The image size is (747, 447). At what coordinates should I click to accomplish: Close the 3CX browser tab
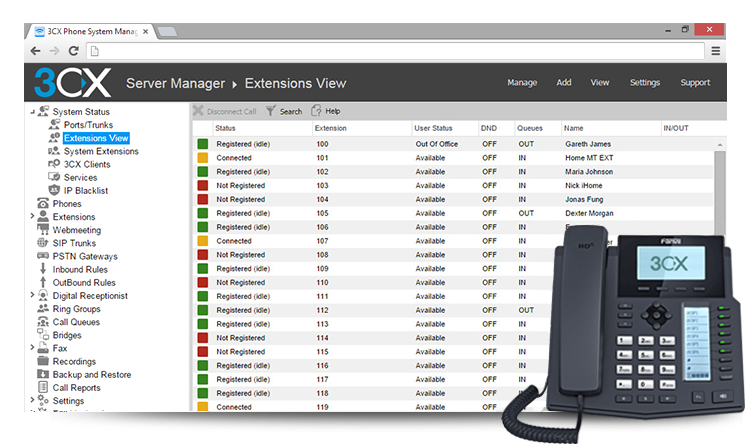[x=146, y=31]
